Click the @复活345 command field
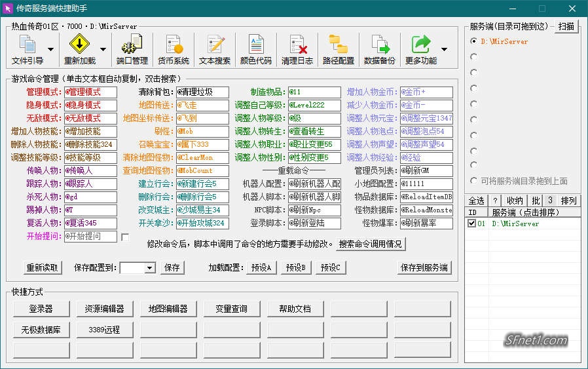This screenshot has width=588, height=369. [90, 223]
